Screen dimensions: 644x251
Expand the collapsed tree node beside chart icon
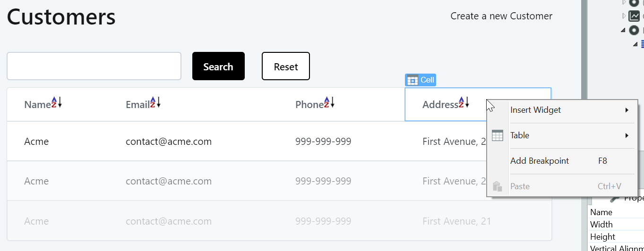(624, 17)
